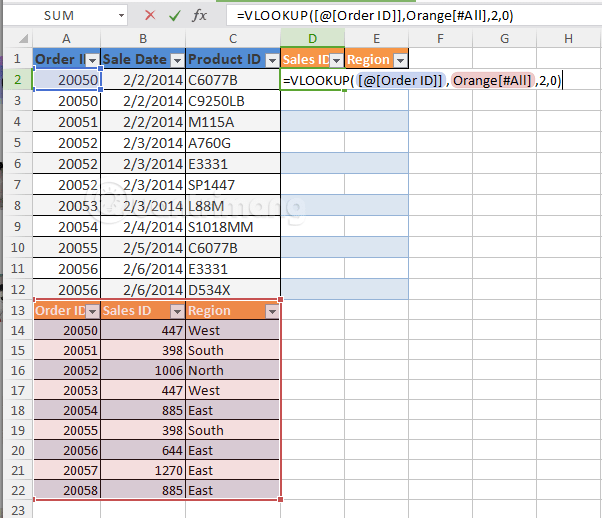Click Order ID 20058 in row 22
The width and height of the screenshot is (602, 518).
[66, 490]
